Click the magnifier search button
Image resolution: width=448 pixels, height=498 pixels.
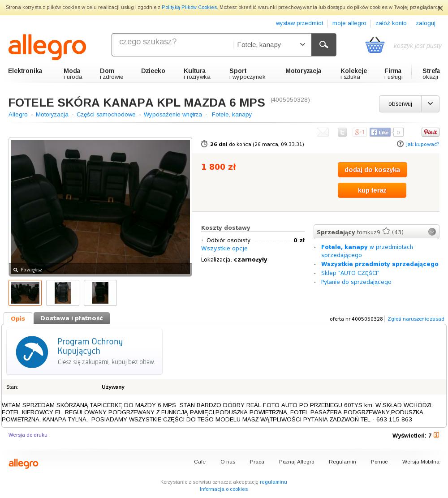(x=323, y=45)
